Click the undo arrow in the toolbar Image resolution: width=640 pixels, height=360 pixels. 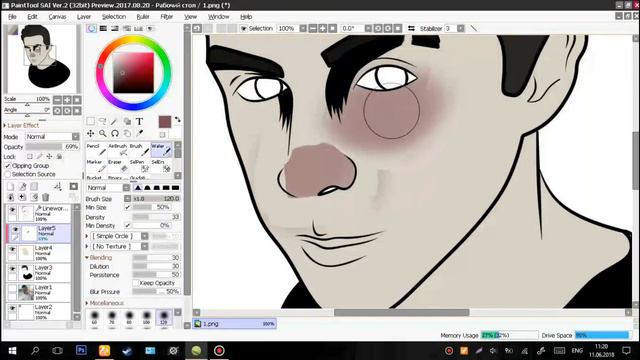[x=197, y=28]
